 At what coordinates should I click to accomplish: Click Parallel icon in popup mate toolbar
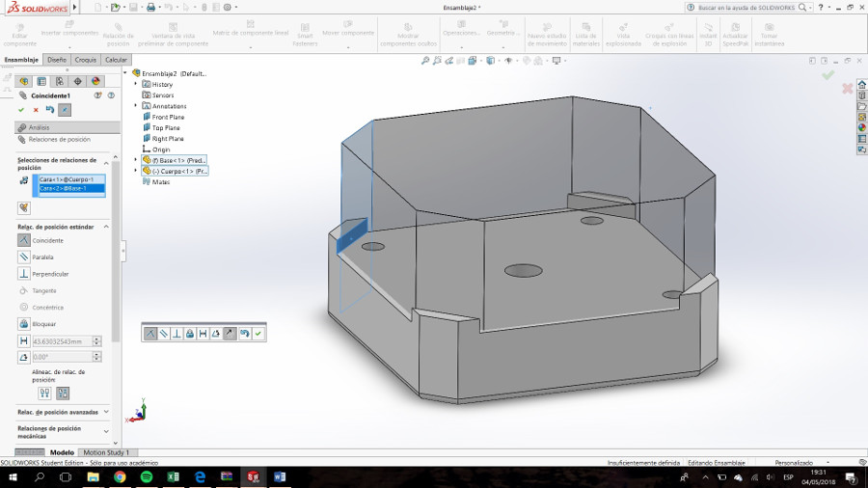[164, 333]
